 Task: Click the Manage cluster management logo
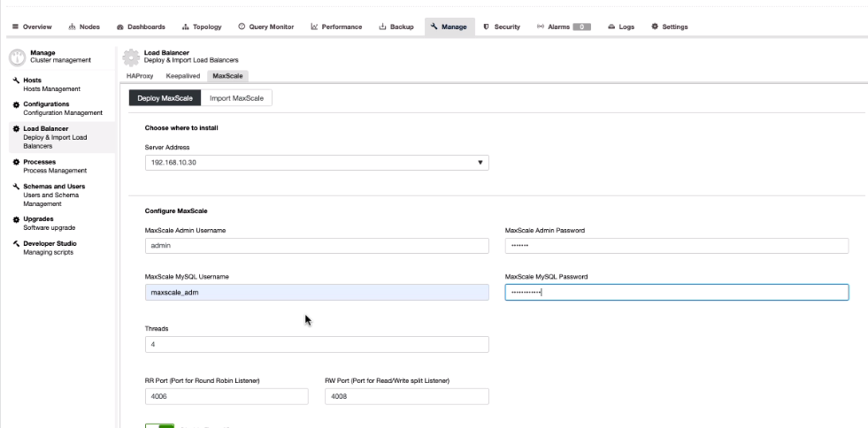(17, 57)
